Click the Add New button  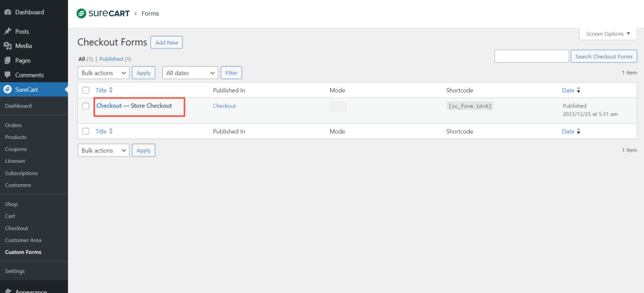click(167, 43)
